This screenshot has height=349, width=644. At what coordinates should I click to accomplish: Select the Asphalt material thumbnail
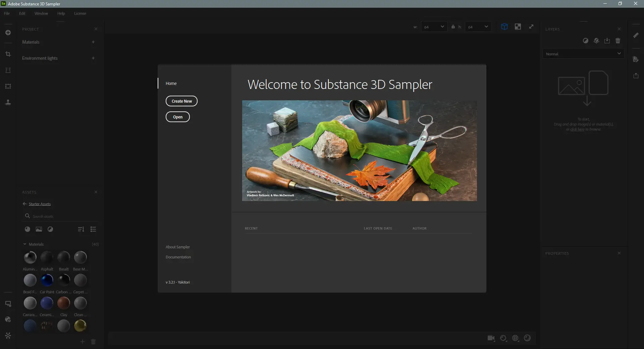click(x=47, y=257)
